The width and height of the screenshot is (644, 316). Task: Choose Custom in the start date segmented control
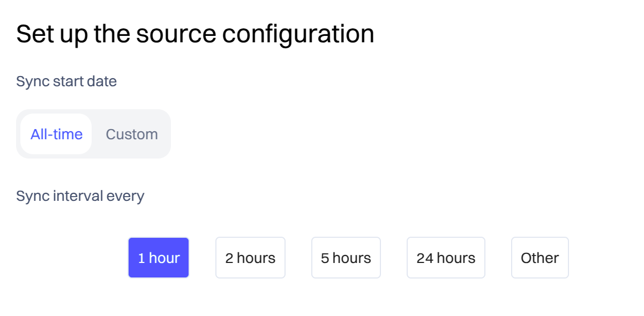132,134
